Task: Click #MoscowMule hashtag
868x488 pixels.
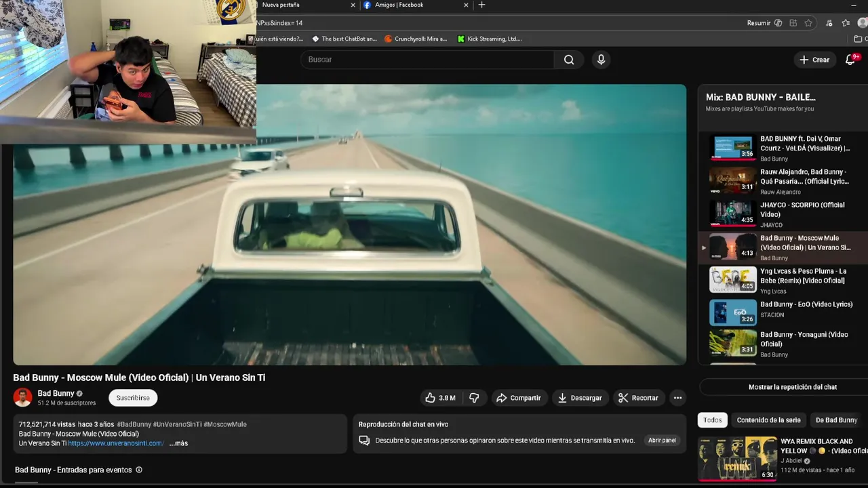Action: coord(225,424)
